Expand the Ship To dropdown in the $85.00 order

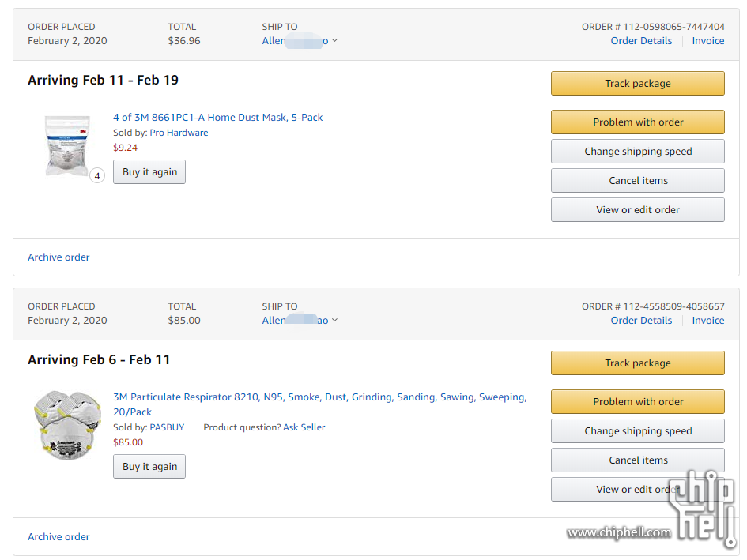(x=300, y=321)
